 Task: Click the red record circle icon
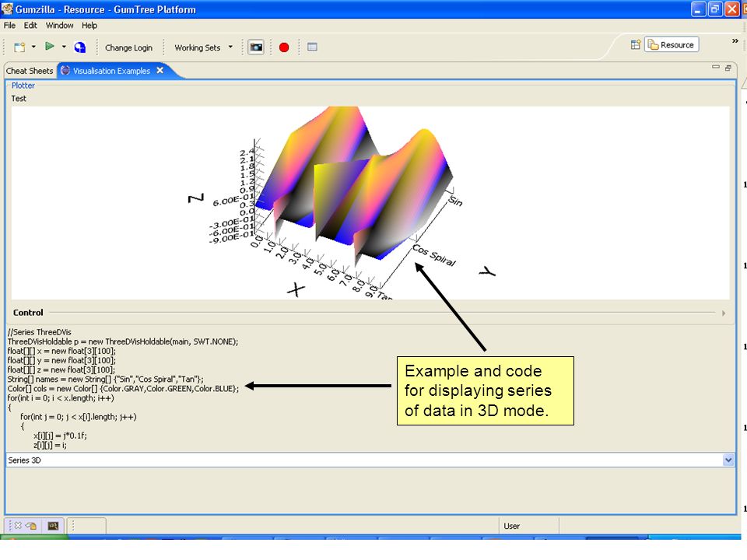pyautogui.click(x=284, y=47)
